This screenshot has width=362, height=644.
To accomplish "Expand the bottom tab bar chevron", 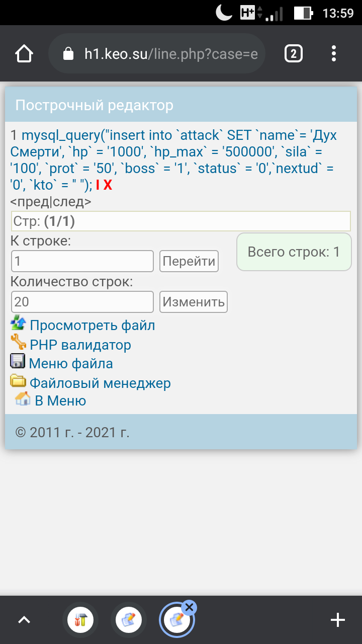I will pos(24,620).
